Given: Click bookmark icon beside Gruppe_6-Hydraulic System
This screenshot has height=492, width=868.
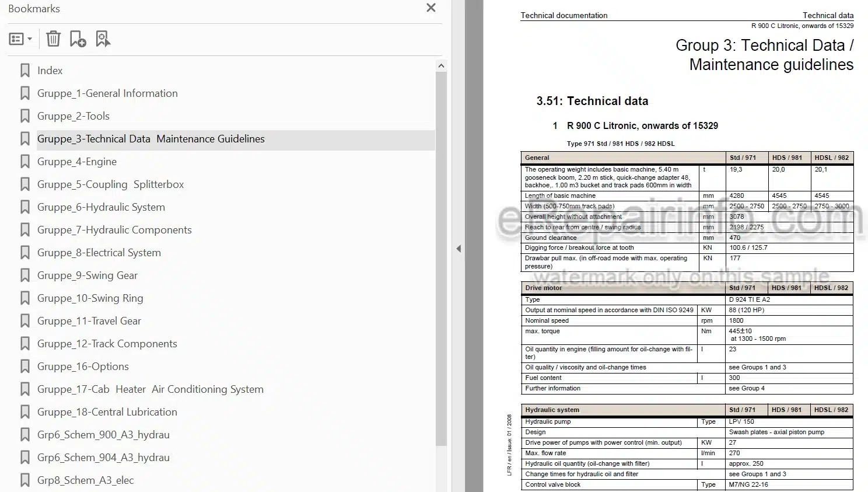Looking at the screenshot, I should point(24,207).
